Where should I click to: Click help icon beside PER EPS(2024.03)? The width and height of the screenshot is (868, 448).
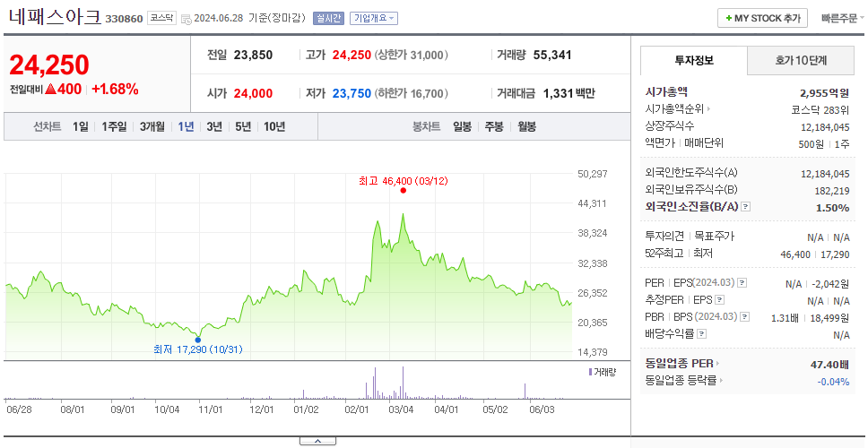(x=742, y=283)
